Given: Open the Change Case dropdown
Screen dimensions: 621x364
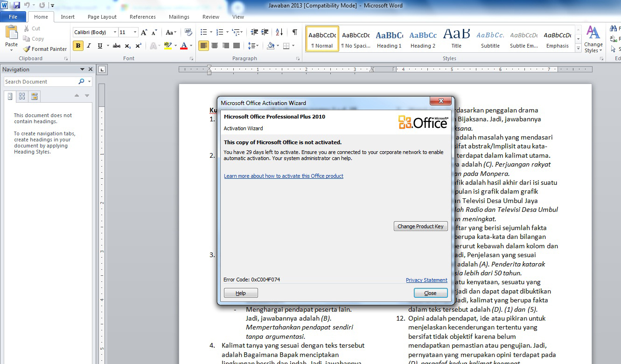Looking at the screenshot, I should (x=171, y=32).
